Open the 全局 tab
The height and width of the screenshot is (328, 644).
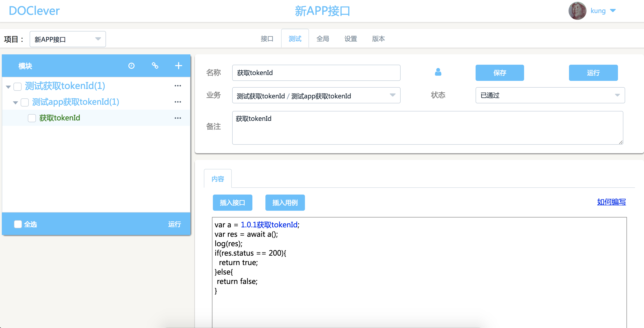click(x=322, y=39)
